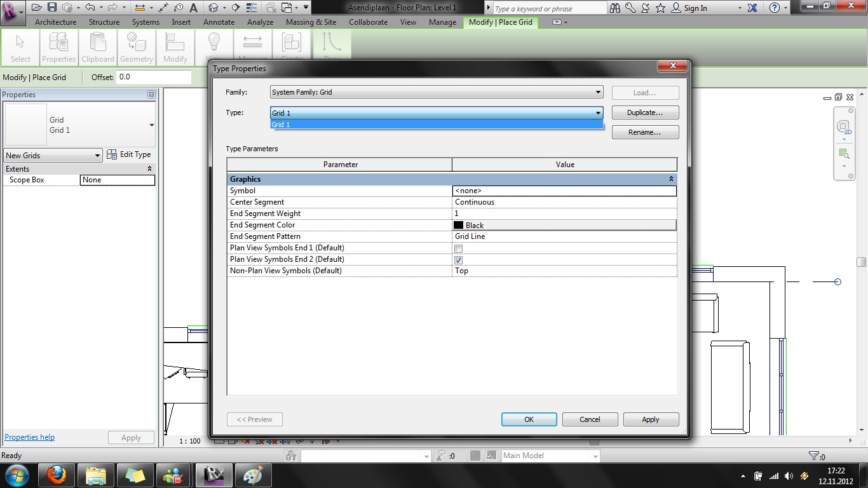Collapse the Graphics parameter group
868x488 pixels.
671,179
